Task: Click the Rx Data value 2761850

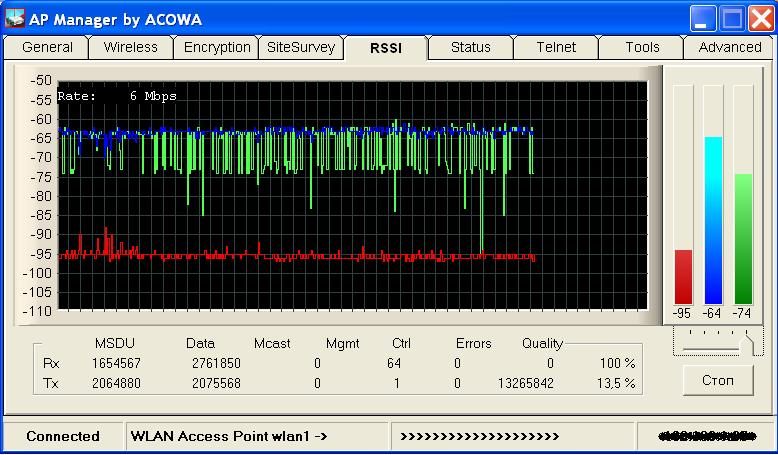Action: [216, 363]
